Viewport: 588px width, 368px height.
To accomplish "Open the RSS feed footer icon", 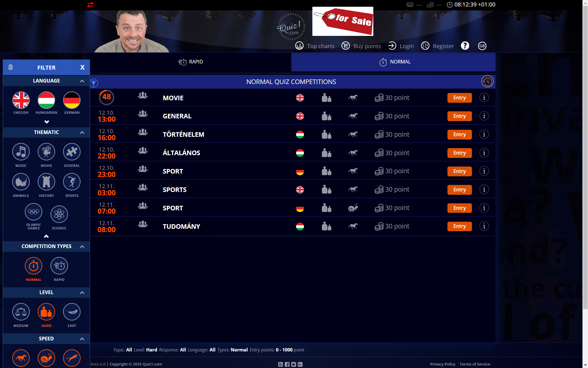I will point(280,364).
